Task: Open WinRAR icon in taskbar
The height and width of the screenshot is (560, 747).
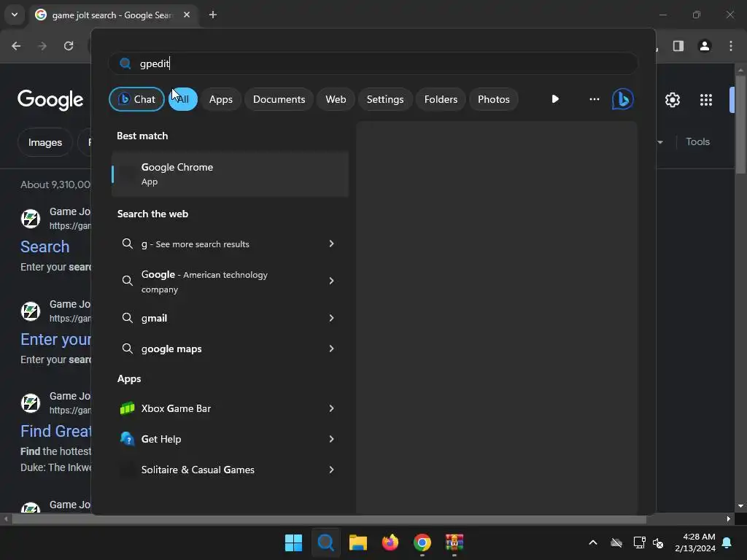Action: 454,542
